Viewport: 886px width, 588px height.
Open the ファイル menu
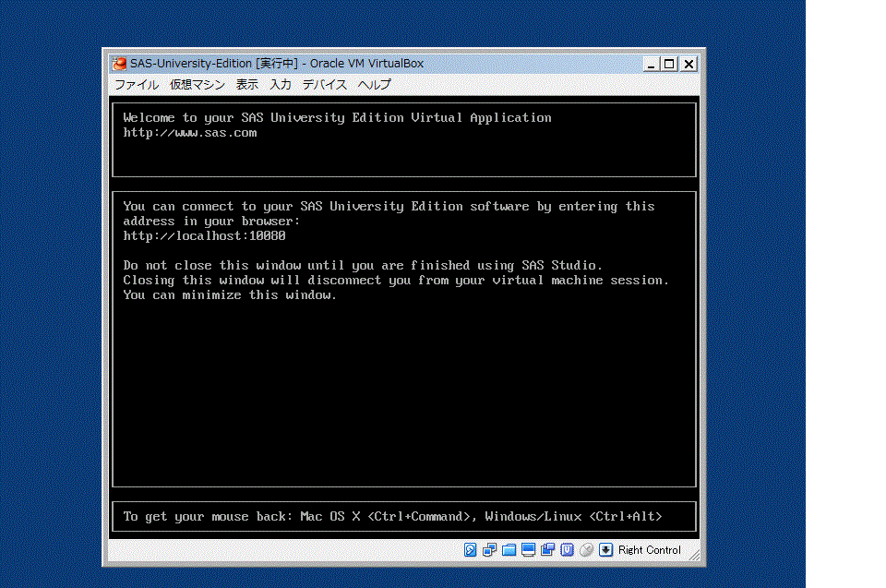(x=137, y=84)
